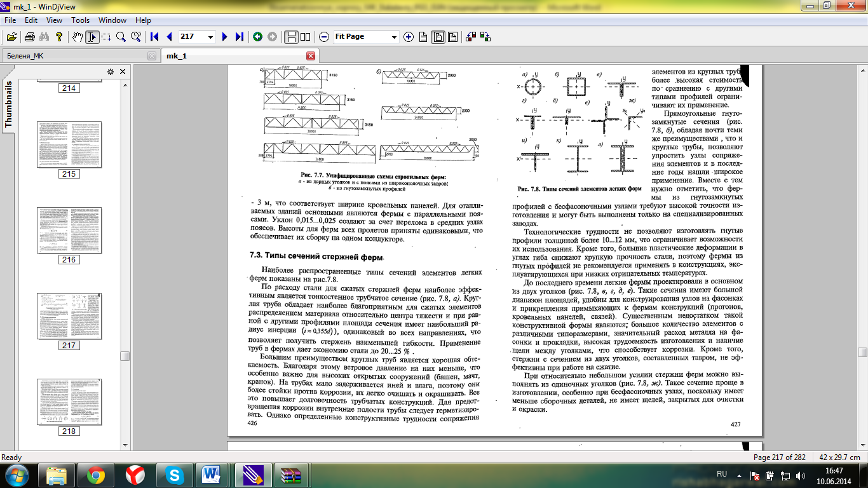Click the rotate left icon

coord(471,37)
